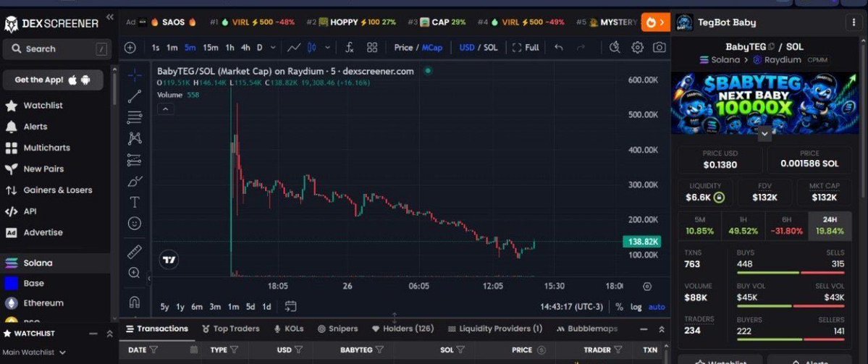Expand more time intervals dropdown
868x364 pixels.
[x=273, y=48]
